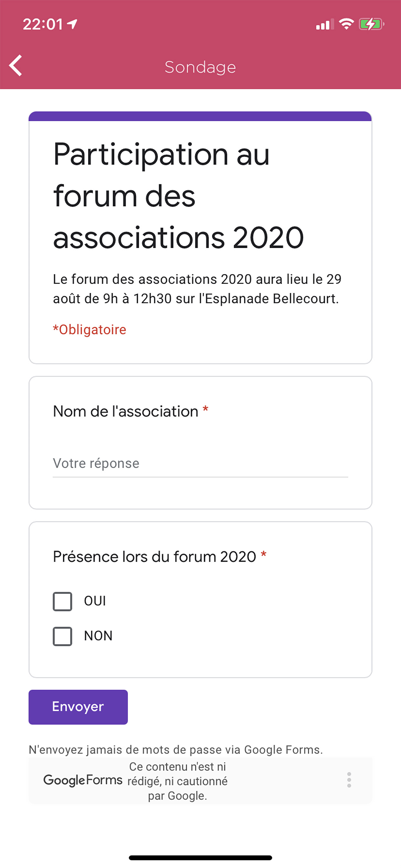Tap the form title Participation au forum
Viewport: 401px width, 868px height.
tap(179, 195)
